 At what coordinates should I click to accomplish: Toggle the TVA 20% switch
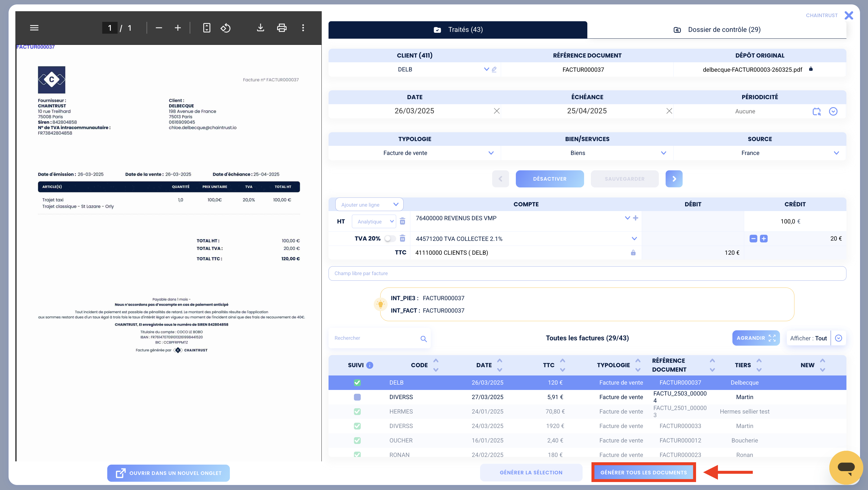pos(390,239)
